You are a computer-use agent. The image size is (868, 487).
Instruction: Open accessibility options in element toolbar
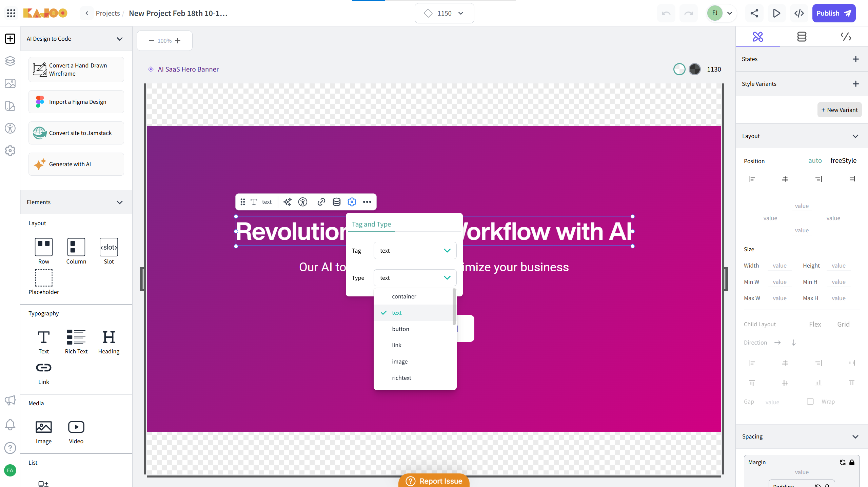pyautogui.click(x=302, y=202)
